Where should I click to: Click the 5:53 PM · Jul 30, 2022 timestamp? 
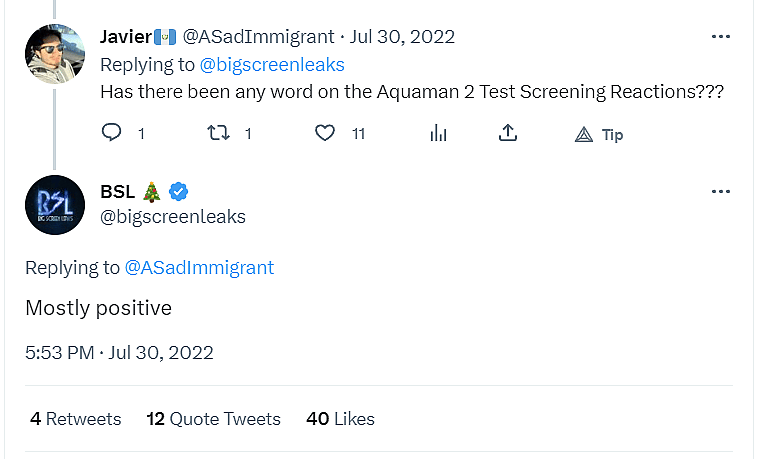(x=119, y=352)
